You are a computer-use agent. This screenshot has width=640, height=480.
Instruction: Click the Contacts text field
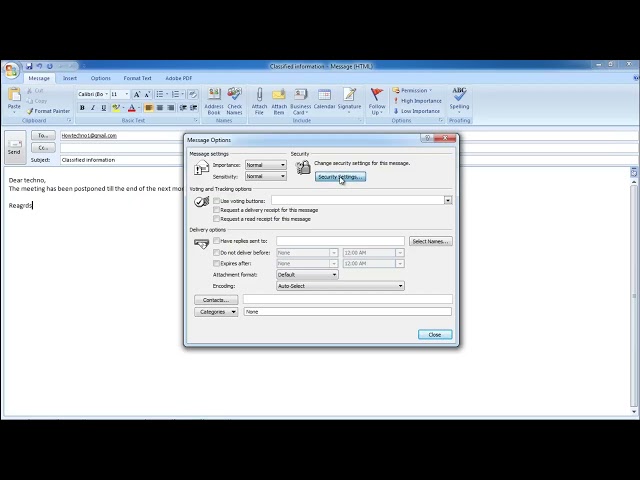tap(348, 300)
